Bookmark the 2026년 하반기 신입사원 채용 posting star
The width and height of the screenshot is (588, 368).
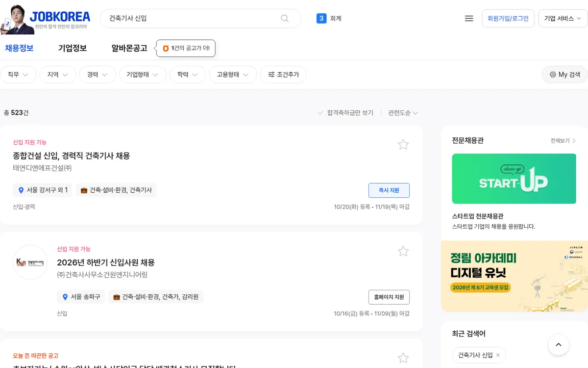(x=403, y=251)
